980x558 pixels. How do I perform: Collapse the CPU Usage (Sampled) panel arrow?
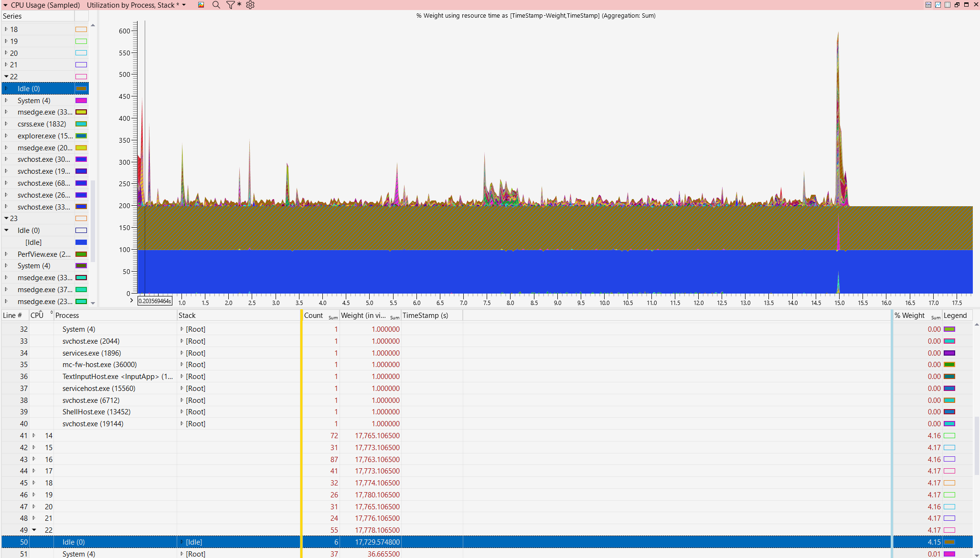pos(5,5)
